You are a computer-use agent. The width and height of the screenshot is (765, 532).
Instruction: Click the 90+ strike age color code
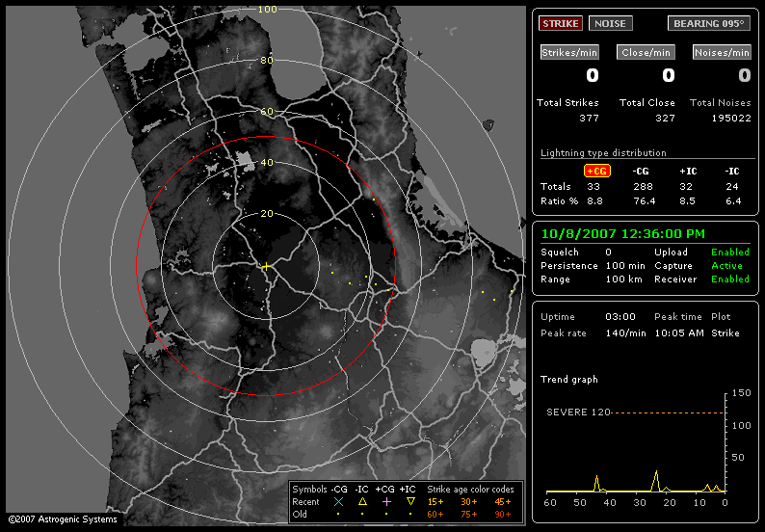pyautogui.click(x=505, y=516)
